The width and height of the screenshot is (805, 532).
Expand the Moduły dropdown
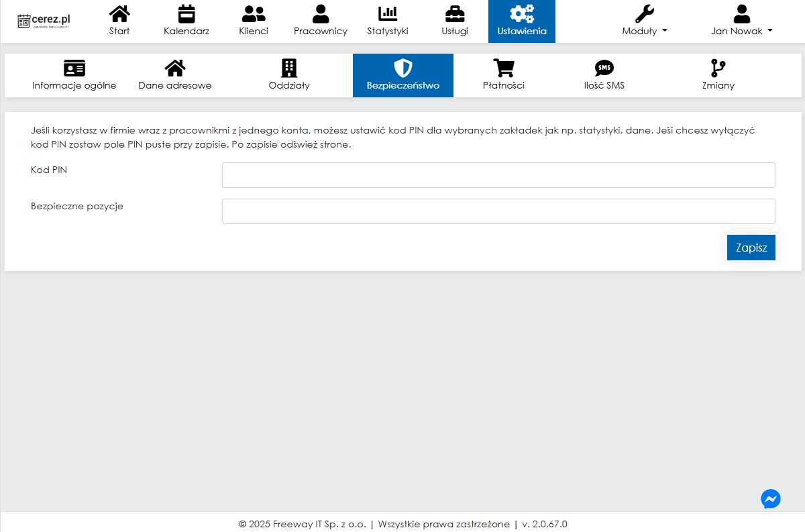coord(644,21)
